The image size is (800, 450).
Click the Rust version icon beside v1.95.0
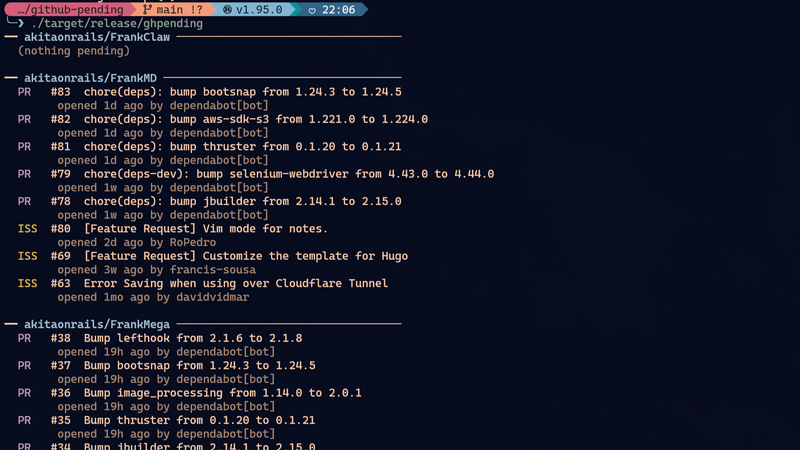[227, 10]
